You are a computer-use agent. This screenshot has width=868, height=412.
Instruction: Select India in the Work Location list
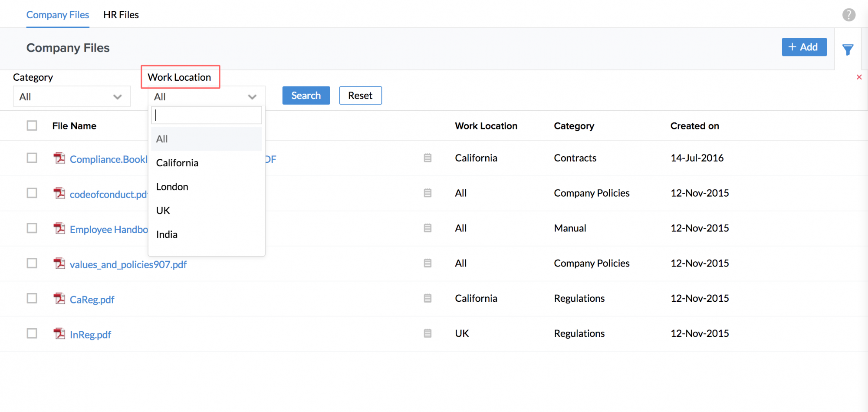click(x=167, y=235)
